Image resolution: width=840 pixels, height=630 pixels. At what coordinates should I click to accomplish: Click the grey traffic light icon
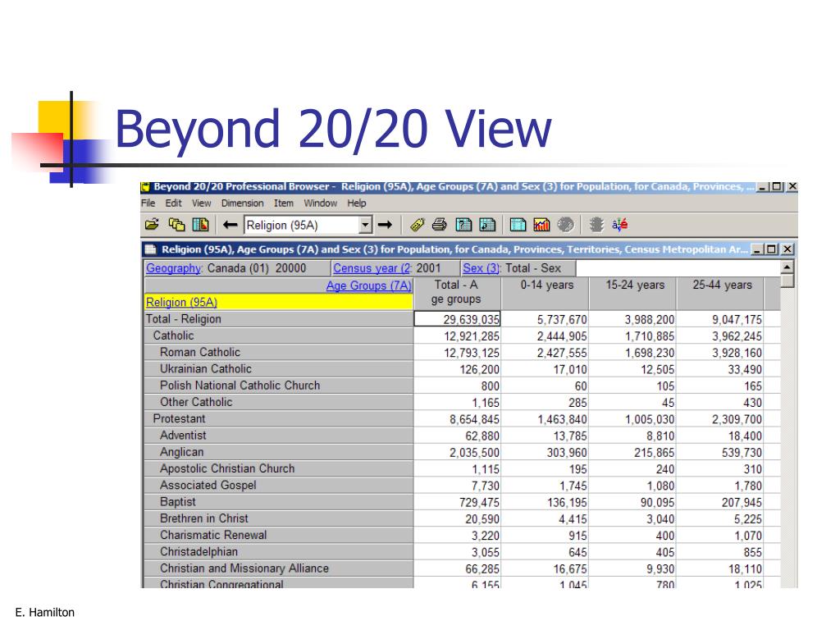pos(596,225)
